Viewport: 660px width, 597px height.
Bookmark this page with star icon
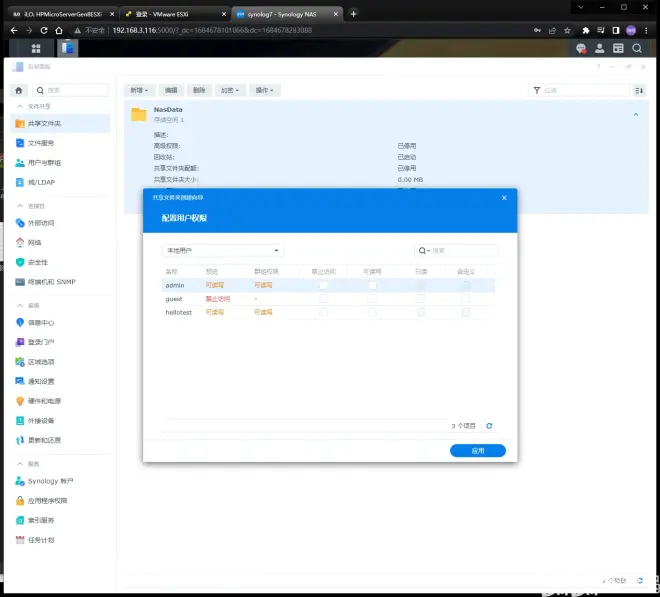567,30
